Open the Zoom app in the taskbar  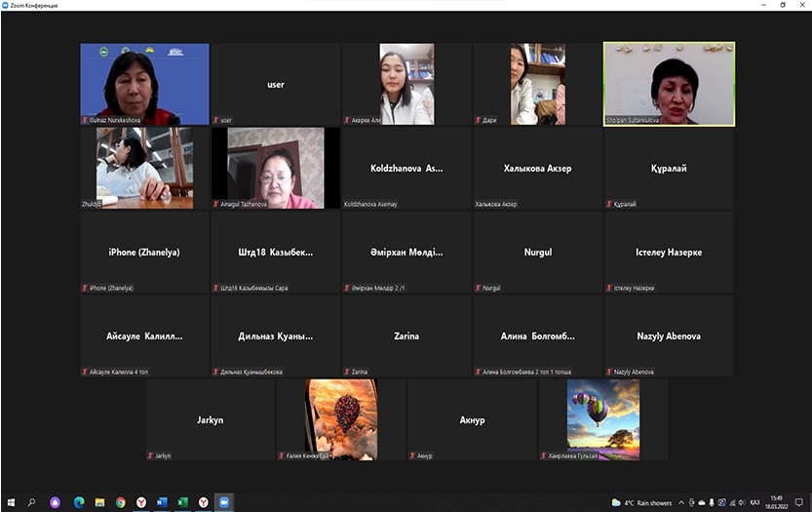coord(224,502)
